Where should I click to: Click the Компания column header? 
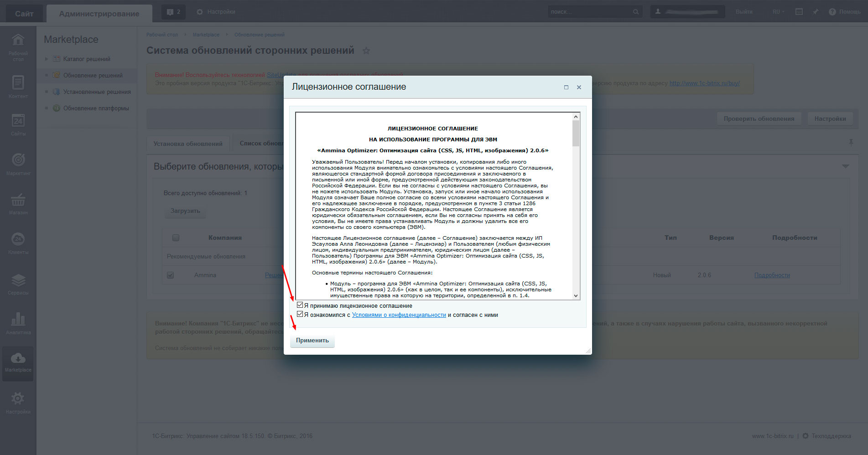[225, 238]
